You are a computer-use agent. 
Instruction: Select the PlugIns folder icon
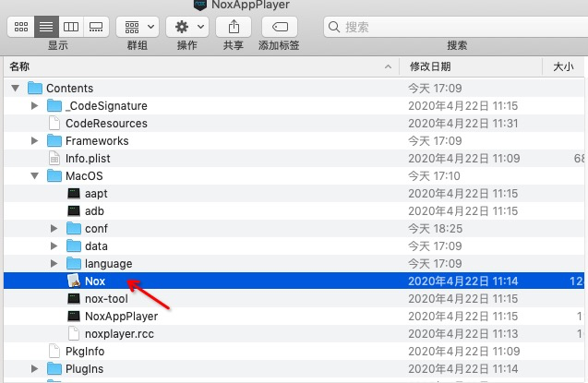tap(54, 369)
